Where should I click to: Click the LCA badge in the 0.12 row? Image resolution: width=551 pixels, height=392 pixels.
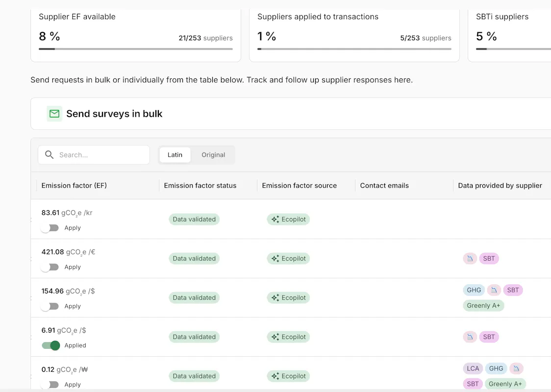(473, 368)
